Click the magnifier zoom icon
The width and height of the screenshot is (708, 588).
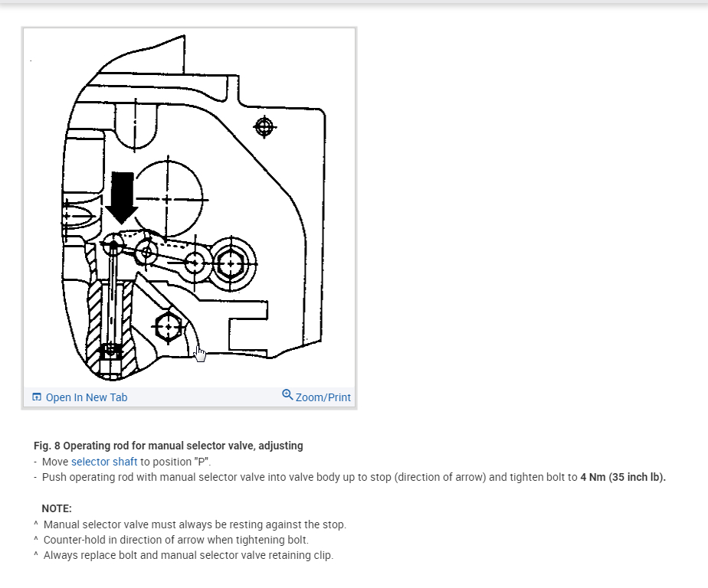pos(287,395)
